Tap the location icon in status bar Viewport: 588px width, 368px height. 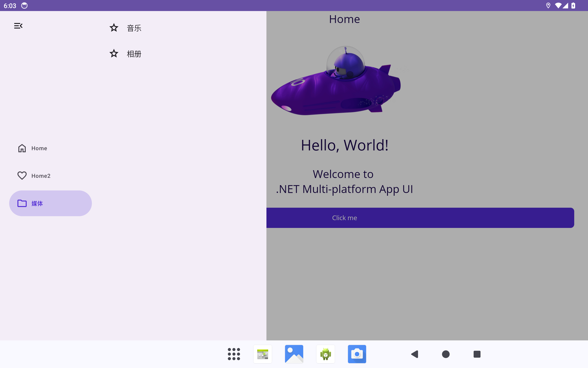548,6
